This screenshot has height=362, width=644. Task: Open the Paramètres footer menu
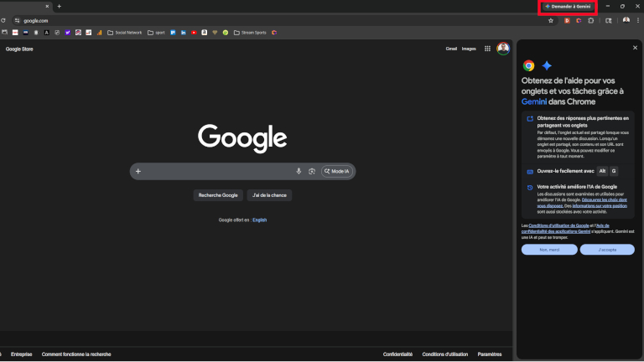490,354
